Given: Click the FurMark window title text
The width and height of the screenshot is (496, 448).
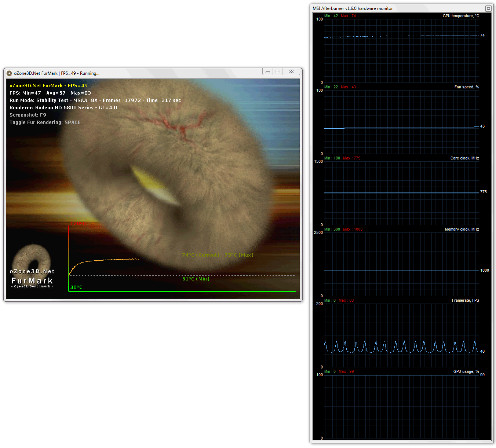Looking at the screenshot, I should pyautogui.click(x=56, y=73).
